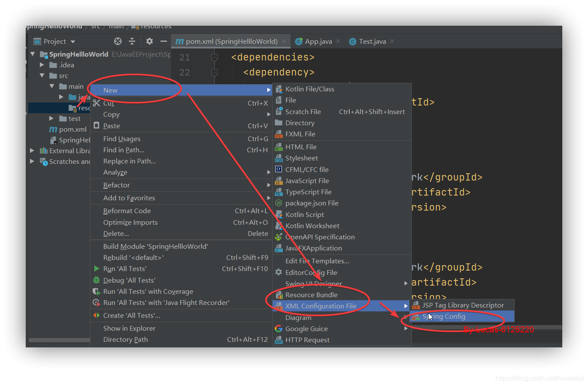Click the Paste clipboard icon

point(96,126)
